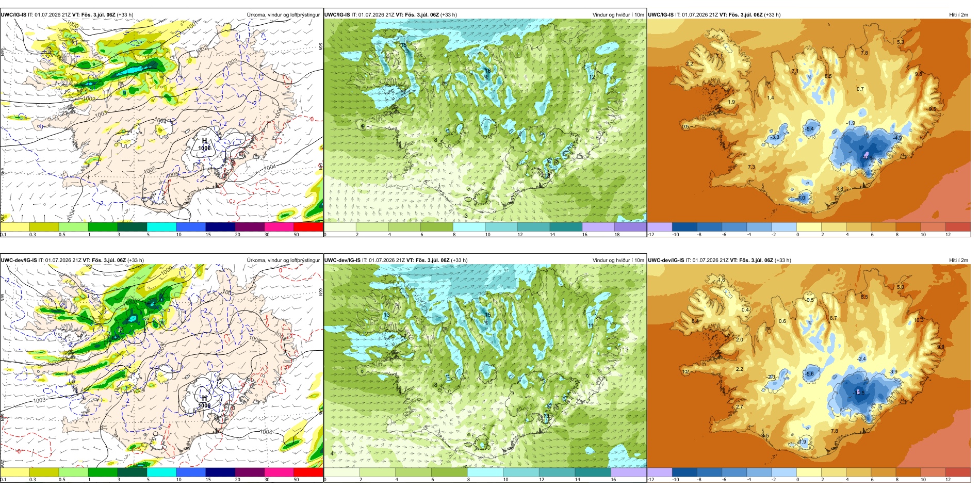Image resolution: width=980 pixels, height=490 pixels.
Task: Click the -7.0 temperature value on the UWC map
Action: [x=801, y=198]
